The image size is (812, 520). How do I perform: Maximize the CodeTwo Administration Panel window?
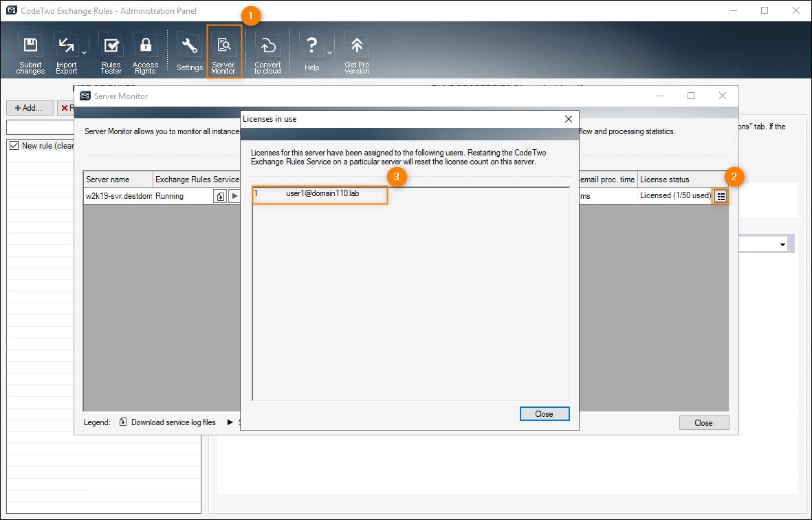click(x=765, y=10)
